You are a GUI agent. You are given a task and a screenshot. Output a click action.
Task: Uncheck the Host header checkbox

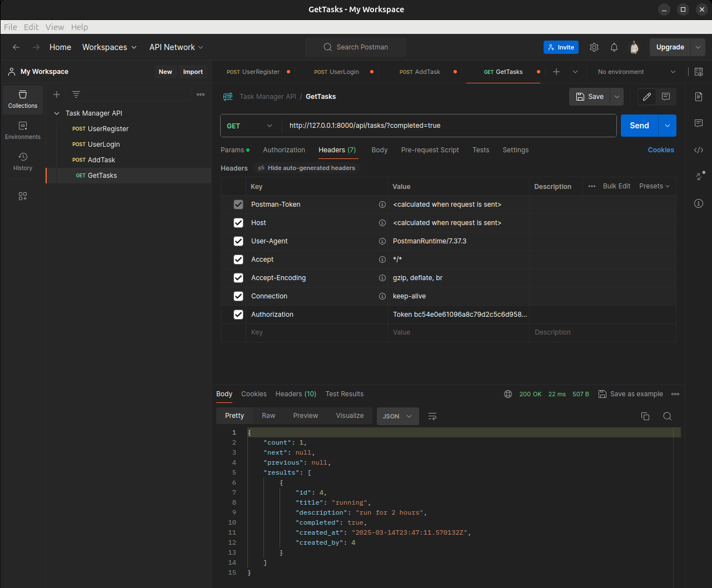[x=238, y=223]
